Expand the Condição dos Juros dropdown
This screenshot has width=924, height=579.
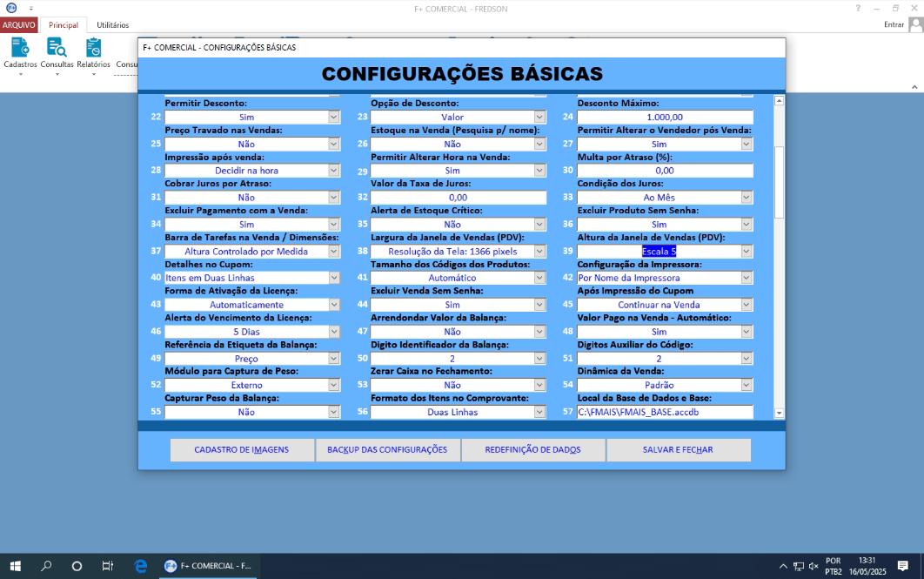744,197
